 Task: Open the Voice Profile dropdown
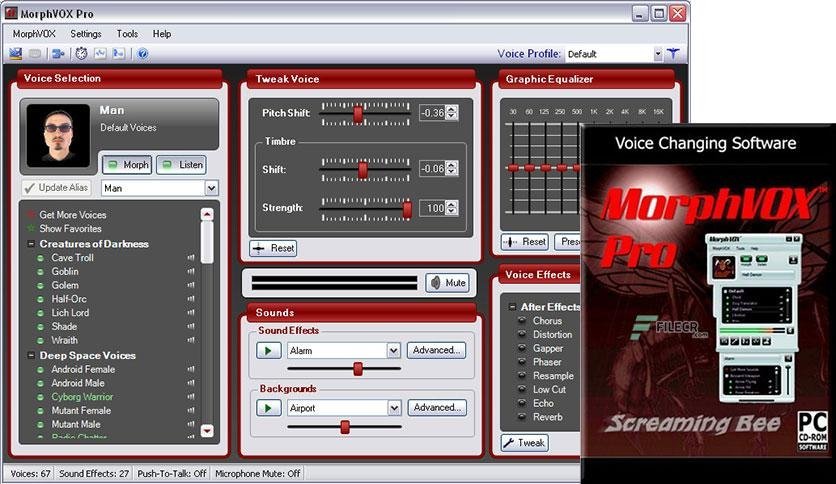click(x=658, y=54)
